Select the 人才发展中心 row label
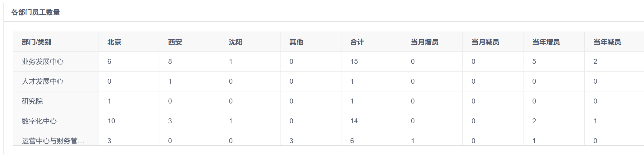 (43, 81)
